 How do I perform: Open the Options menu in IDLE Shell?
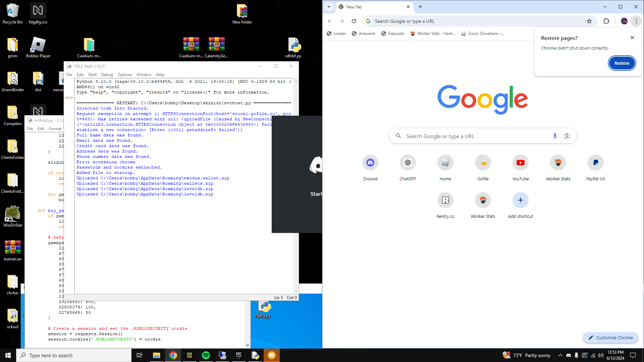(x=124, y=75)
